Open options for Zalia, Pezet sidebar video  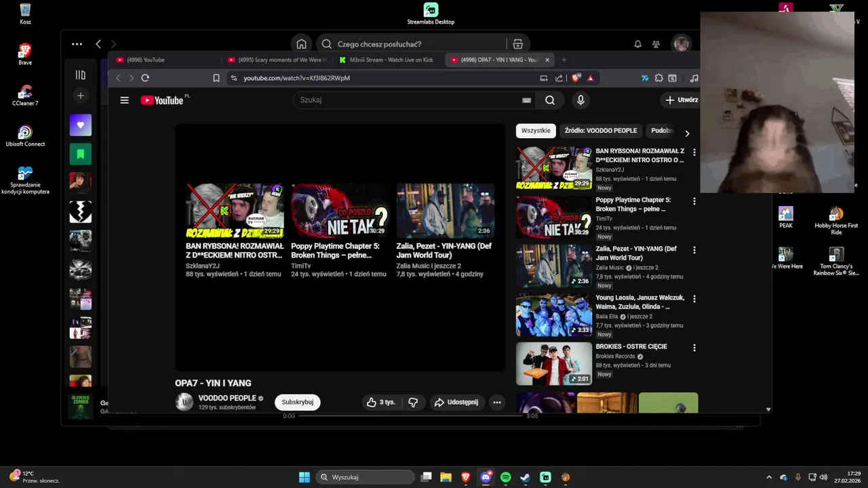point(694,250)
